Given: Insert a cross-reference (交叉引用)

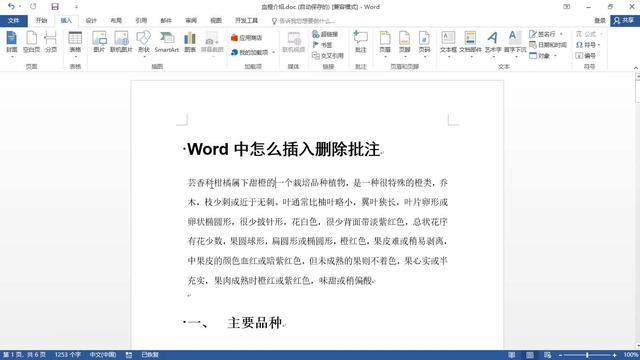Looking at the screenshot, I should point(328,56).
